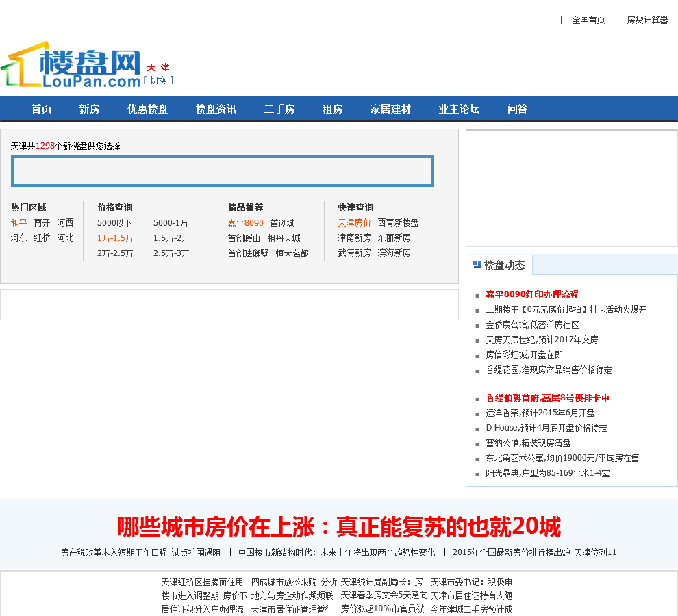Viewport: 678px width, 616px height.
Task: Select the 河西 district link
Action: point(65,222)
